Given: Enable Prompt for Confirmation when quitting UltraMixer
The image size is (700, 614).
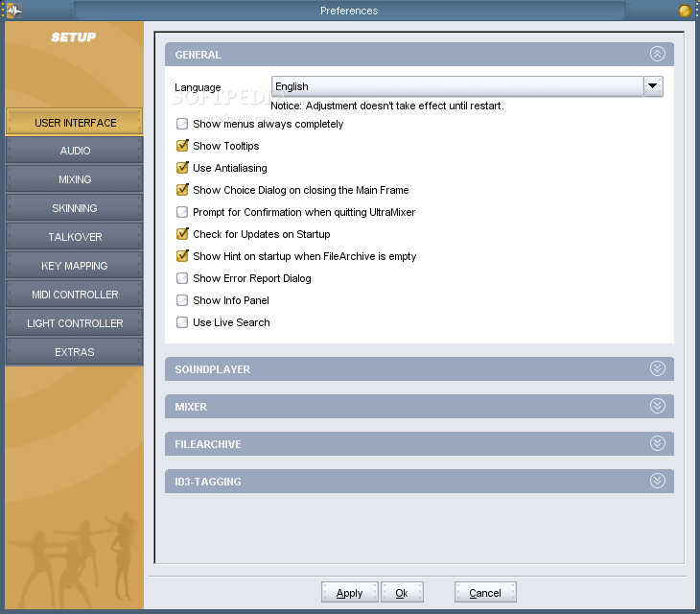Looking at the screenshot, I should 182,212.
